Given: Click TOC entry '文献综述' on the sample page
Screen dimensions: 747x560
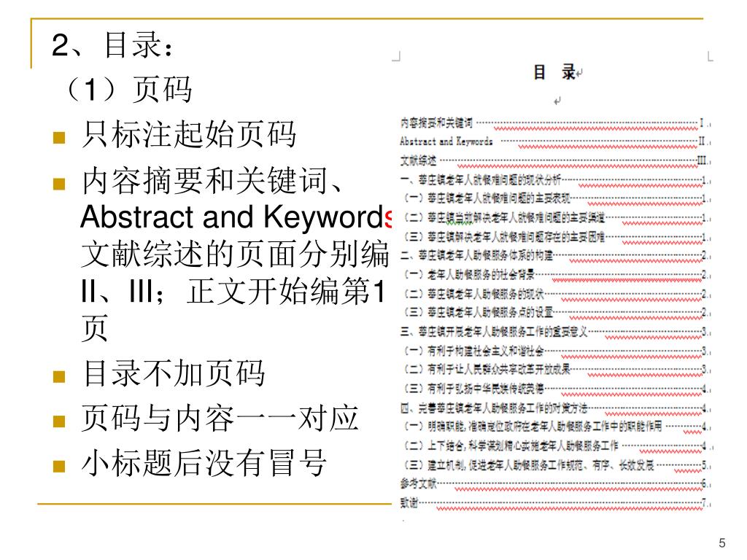Looking at the screenshot, I should [x=418, y=161].
